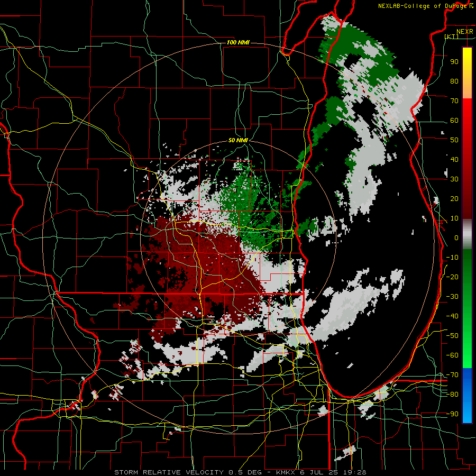Click the -50 scale value
This screenshot has width=476, height=476.
452,336
